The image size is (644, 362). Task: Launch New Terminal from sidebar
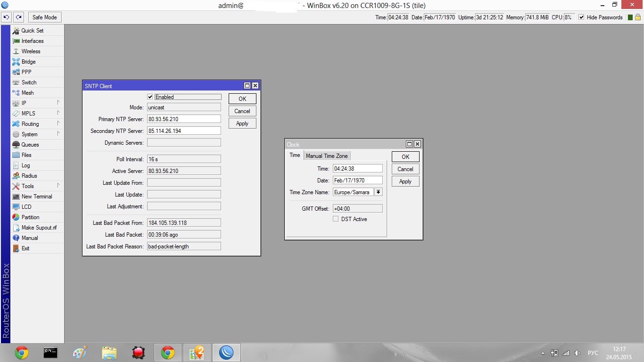pyautogui.click(x=36, y=197)
